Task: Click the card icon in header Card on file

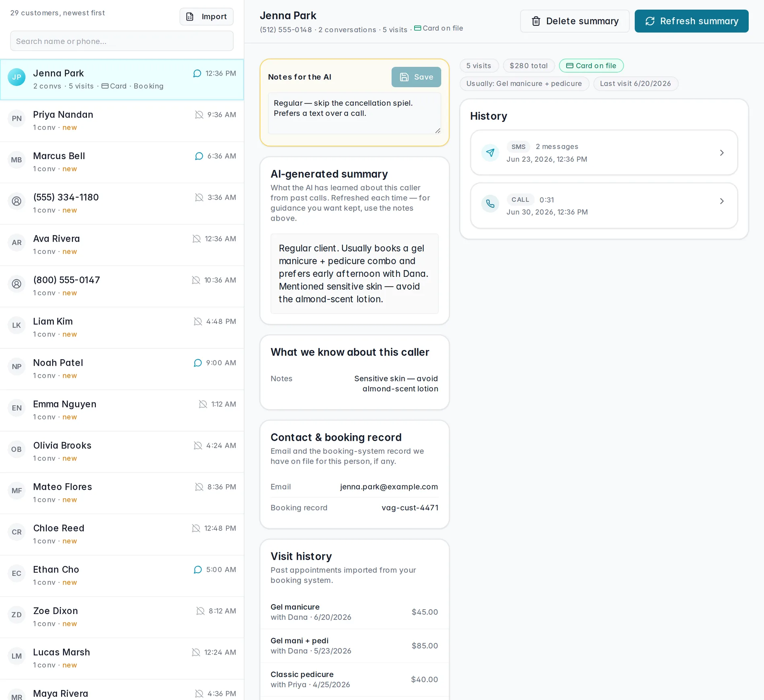Action: click(418, 28)
